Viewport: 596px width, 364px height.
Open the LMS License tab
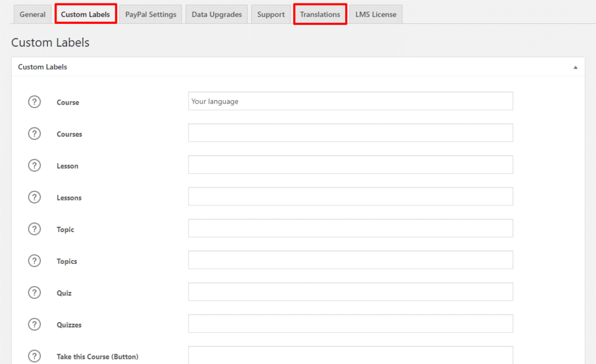pyautogui.click(x=375, y=15)
